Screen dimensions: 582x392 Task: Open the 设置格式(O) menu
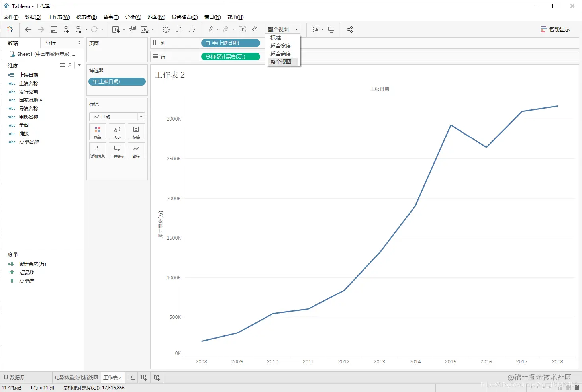[185, 17]
